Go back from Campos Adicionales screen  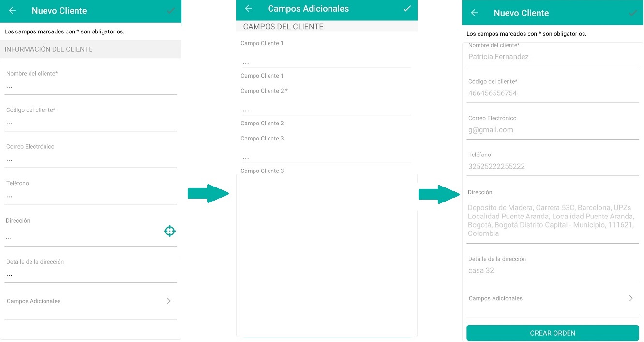pyautogui.click(x=249, y=8)
